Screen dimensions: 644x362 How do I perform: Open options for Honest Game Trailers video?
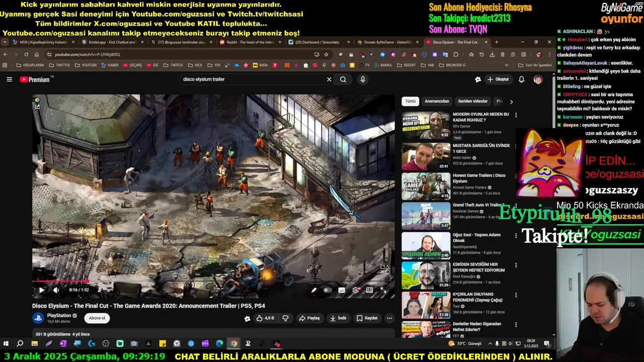point(516,176)
